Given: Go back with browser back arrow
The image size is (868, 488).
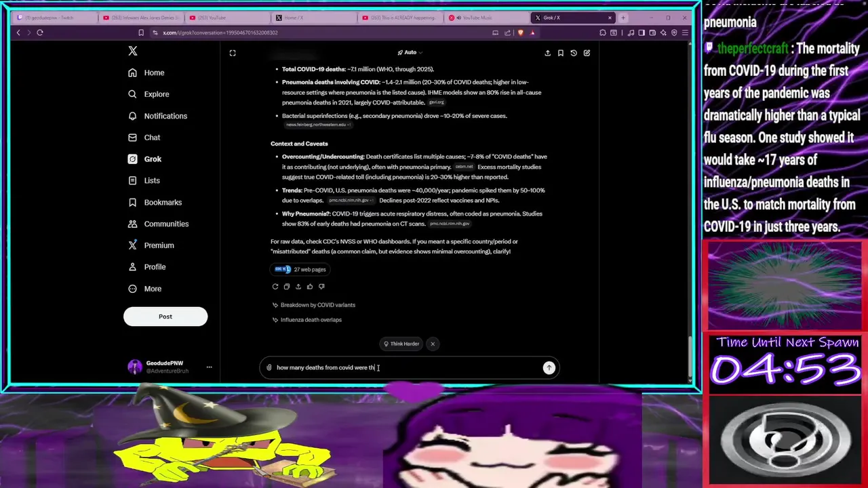Looking at the screenshot, I should point(18,33).
